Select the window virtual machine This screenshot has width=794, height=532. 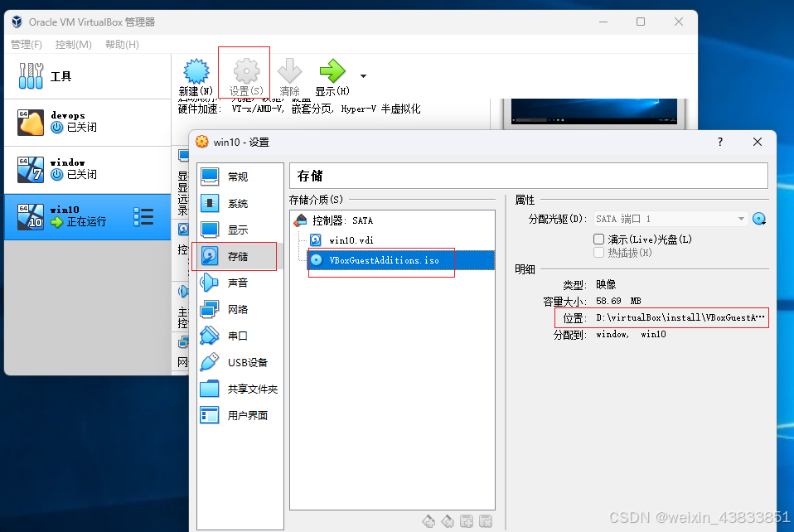coord(88,170)
